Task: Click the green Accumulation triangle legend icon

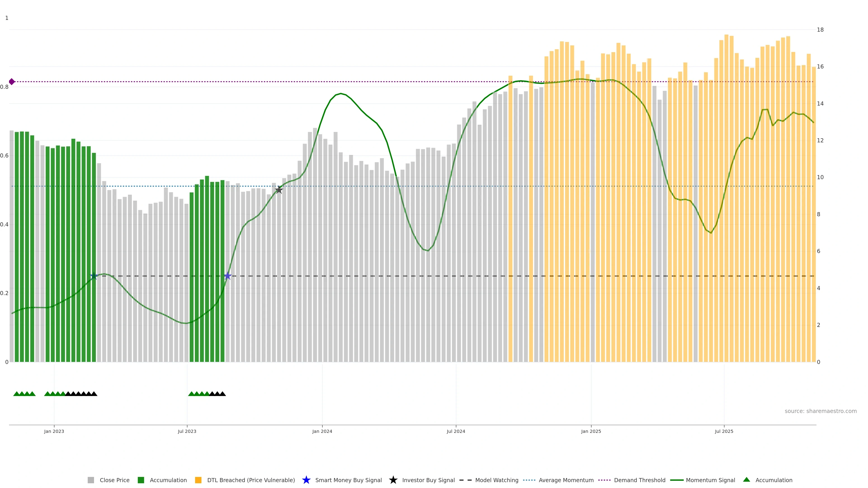Action: pyautogui.click(x=746, y=480)
